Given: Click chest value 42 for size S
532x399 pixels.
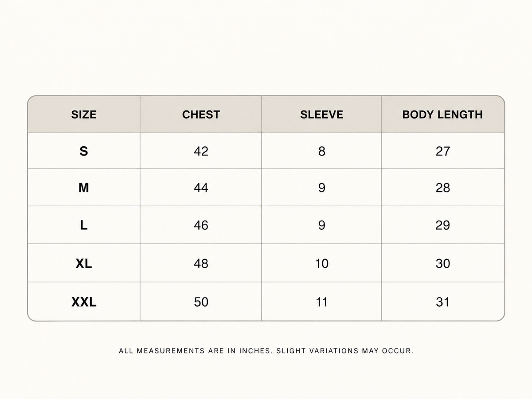Looking at the screenshot, I should tap(201, 151).
